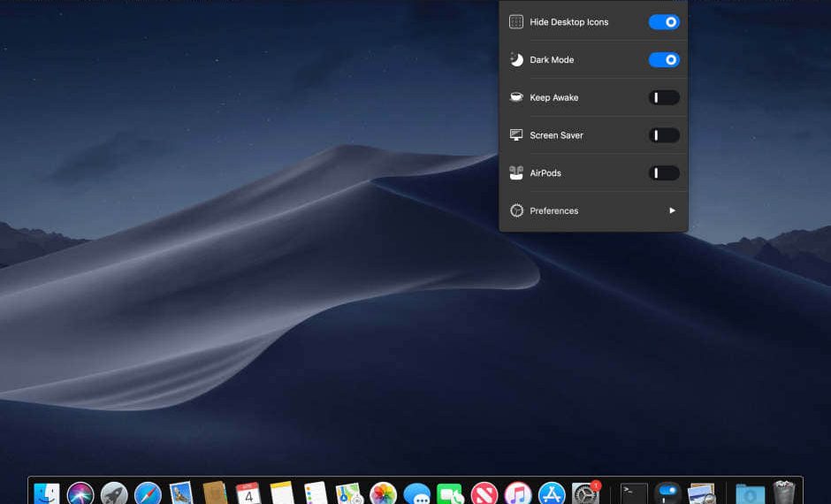Click the Preferences gear icon
Viewport: 831px width, 504px height.
coord(516,210)
